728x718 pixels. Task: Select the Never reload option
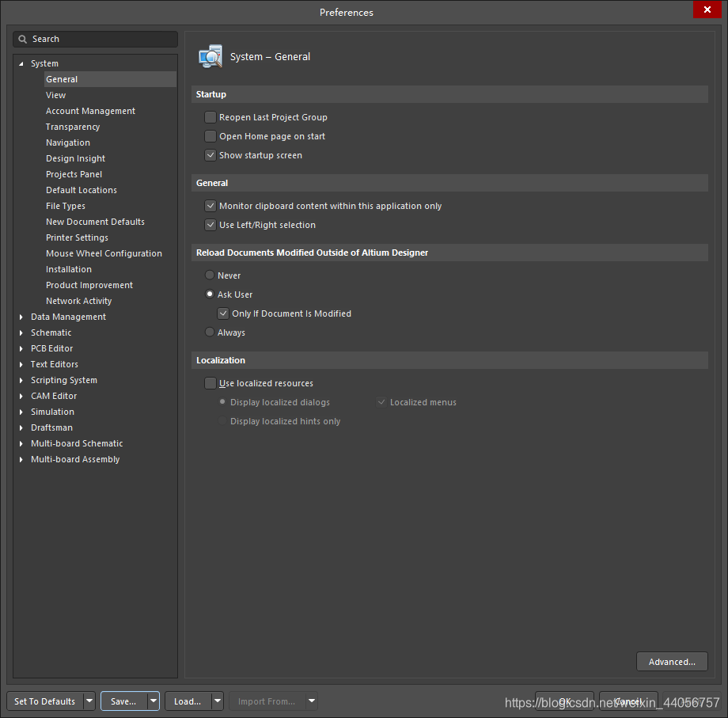[x=210, y=275]
